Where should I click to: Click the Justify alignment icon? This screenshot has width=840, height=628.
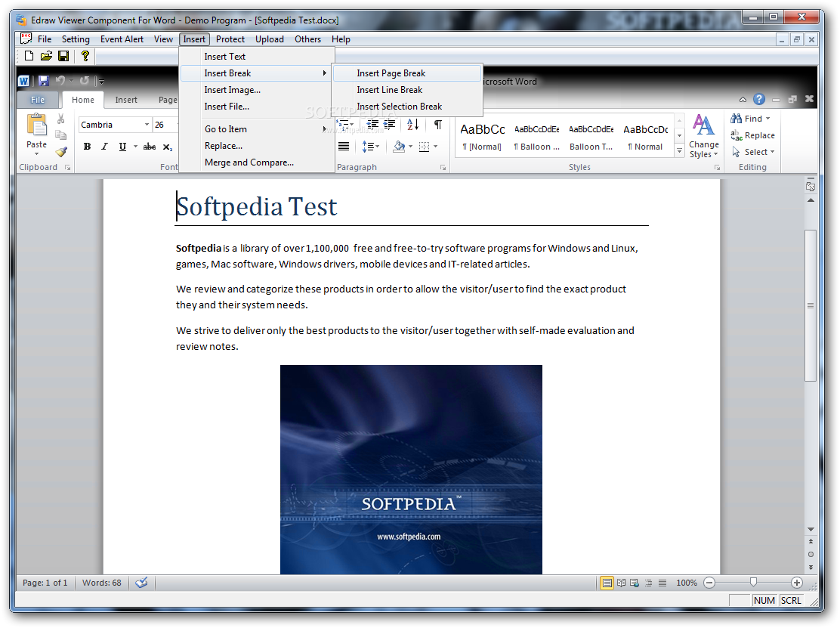pos(344,147)
